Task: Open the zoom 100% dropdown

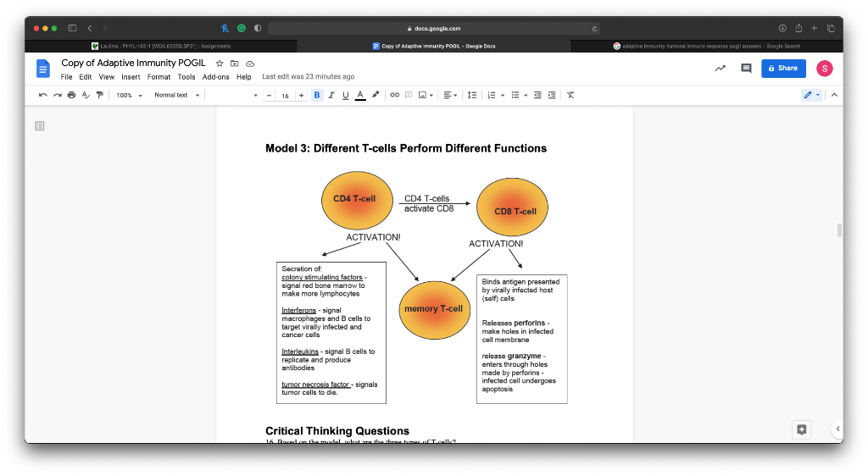Action: pyautogui.click(x=129, y=95)
